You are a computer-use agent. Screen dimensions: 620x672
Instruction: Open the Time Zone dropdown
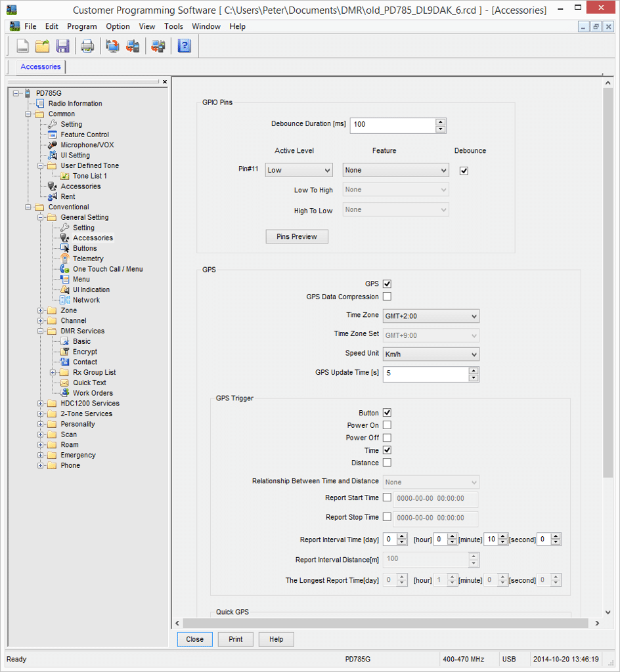coord(431,316)
